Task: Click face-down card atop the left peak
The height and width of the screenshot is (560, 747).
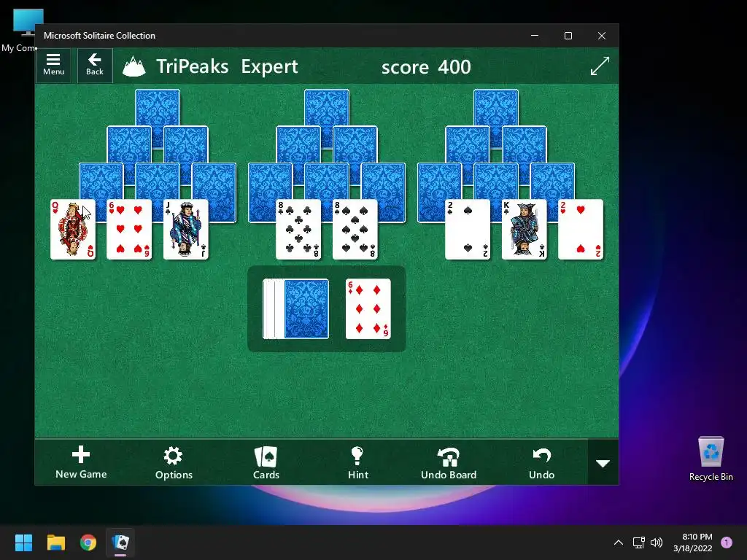Action: click(158, 108)
